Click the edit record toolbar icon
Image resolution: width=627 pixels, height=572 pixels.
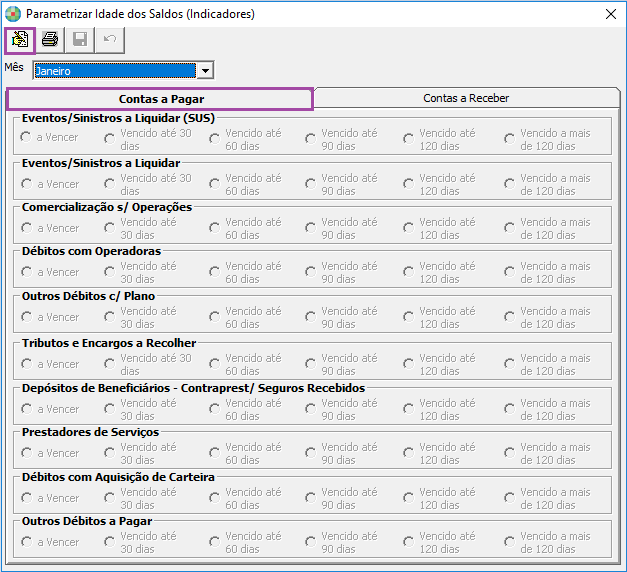tap(19, 40)
